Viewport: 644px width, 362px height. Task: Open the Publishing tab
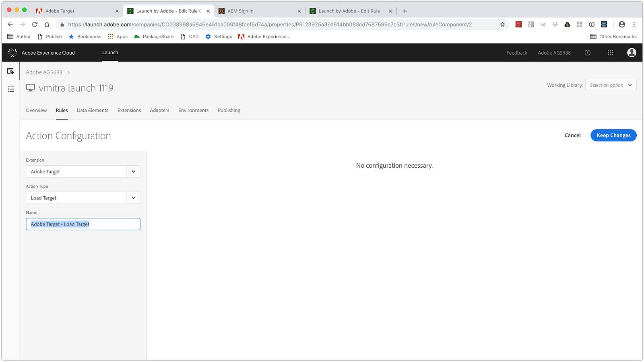[229, 110]
